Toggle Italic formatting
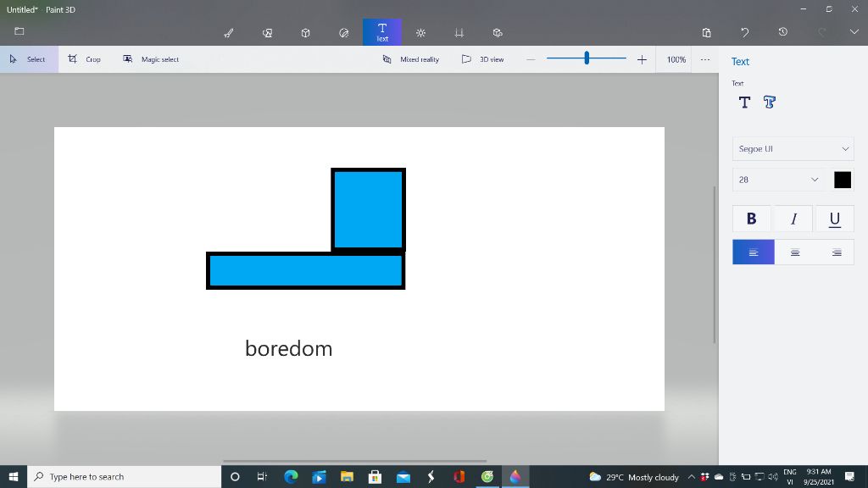 (x=793, y=219)
